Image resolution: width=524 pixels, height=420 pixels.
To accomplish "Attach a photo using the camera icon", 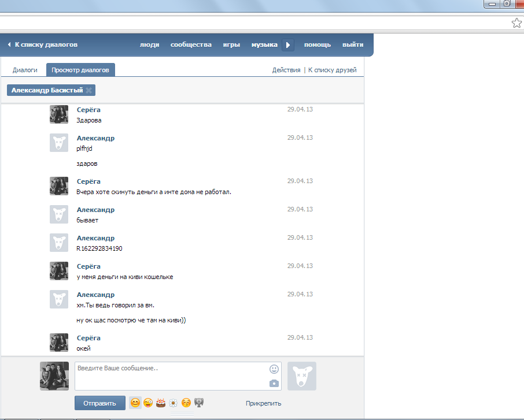I will (x=274, y=383).
